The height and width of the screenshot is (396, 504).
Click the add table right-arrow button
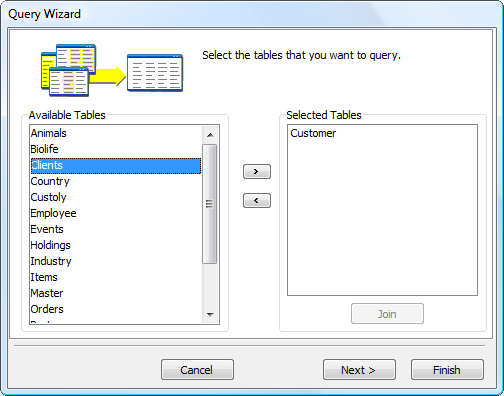click(257, 171)
